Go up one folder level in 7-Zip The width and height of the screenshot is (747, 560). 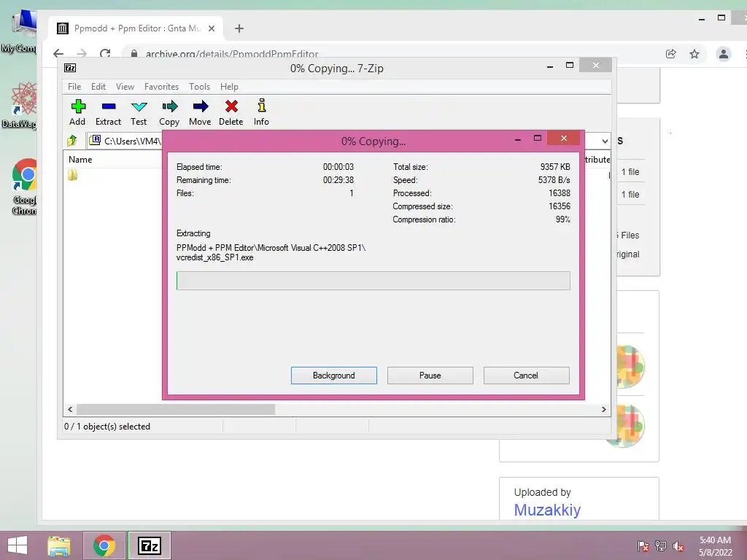(x=72, y=141)
